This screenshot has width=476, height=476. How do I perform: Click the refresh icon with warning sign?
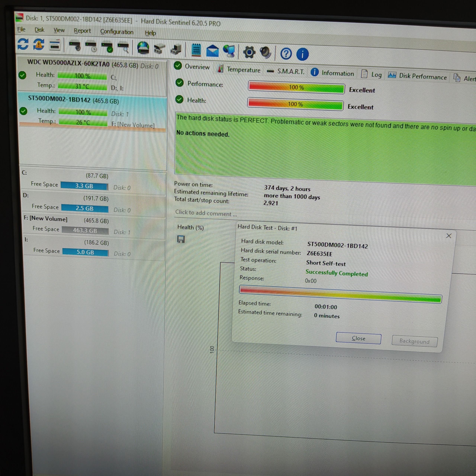pyautogui.click(x=39, y=45)
